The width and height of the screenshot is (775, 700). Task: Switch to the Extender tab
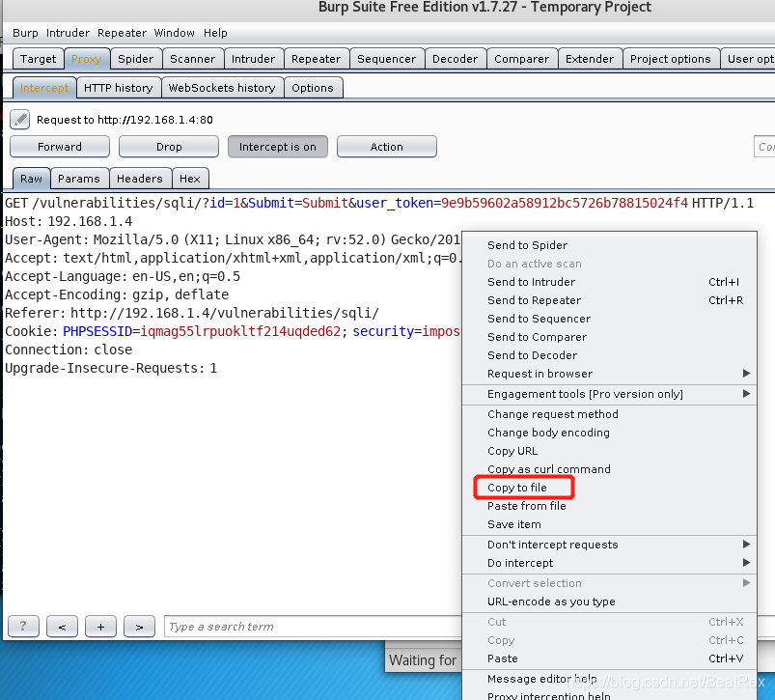pos(589,59)
